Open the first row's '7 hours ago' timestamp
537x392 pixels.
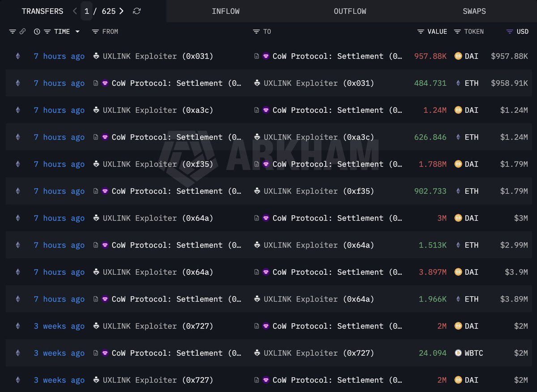(59, 56)
